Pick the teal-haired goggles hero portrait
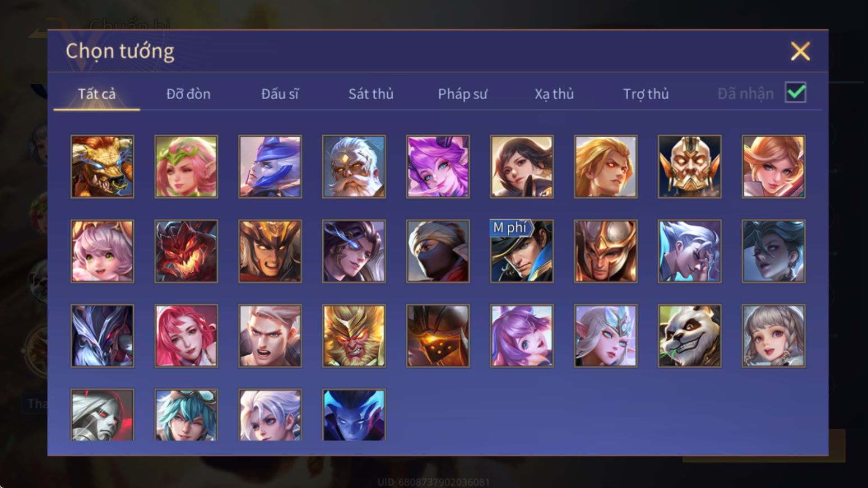The height and width of the screenshot is (488, 868). pos(186,415)
